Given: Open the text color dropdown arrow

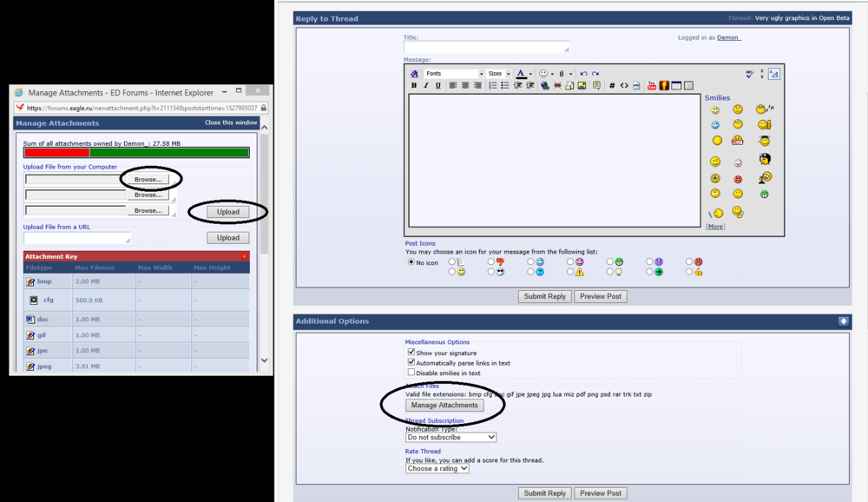Looking at the screenshot, I should 530,74.
